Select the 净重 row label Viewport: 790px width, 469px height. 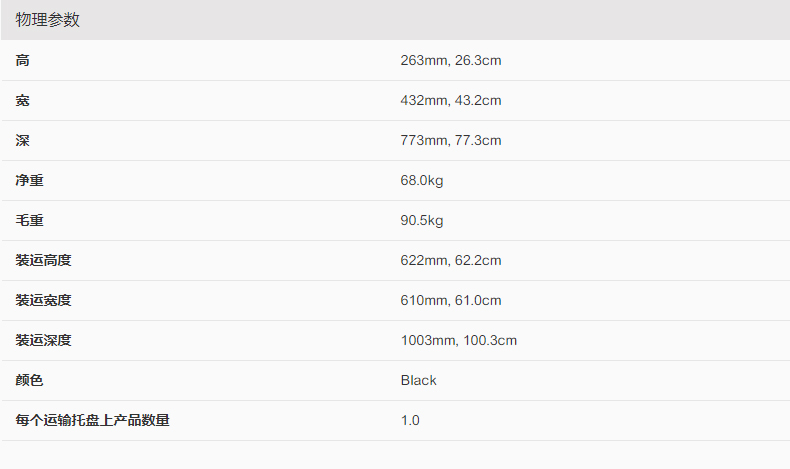click(30, 181)
